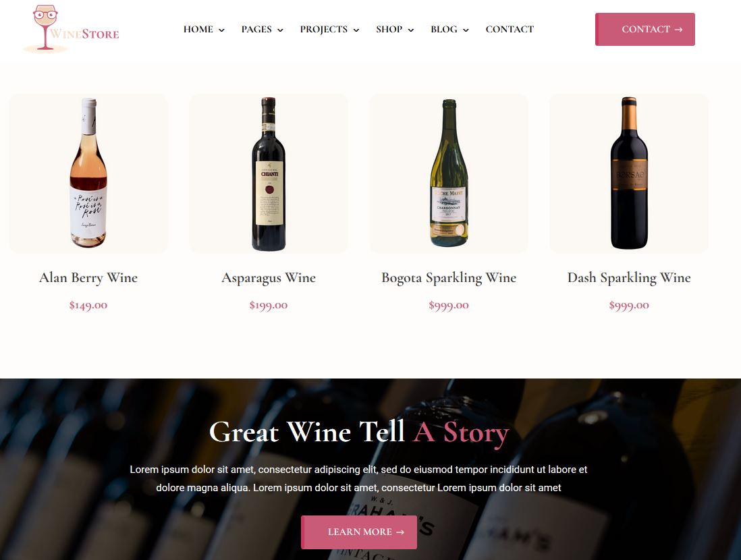The width and height of the screenshot is (741, 560).
Task: Expand the BLOG dropdown chevron
Action: pos(466,30)
